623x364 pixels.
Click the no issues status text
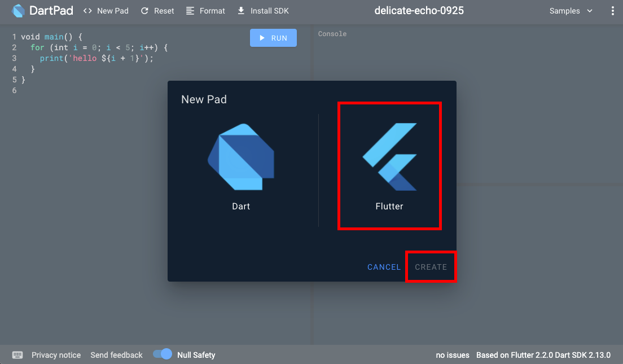pos(453,355)
